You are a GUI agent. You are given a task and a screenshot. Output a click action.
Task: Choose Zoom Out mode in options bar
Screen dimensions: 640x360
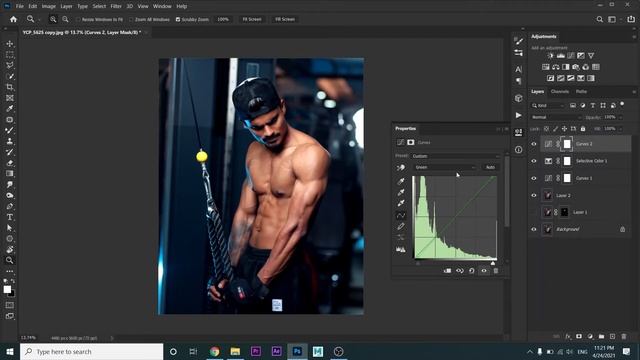[65, 19]
